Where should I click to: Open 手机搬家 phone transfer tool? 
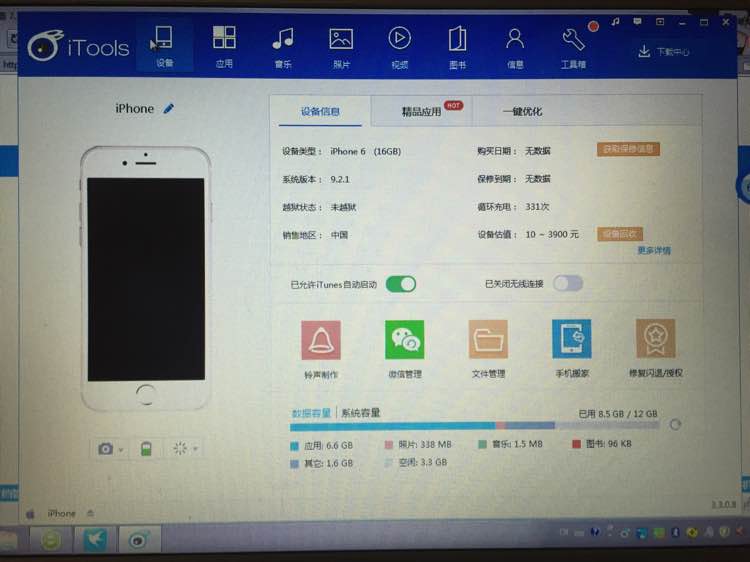click(x=572, y=348)
